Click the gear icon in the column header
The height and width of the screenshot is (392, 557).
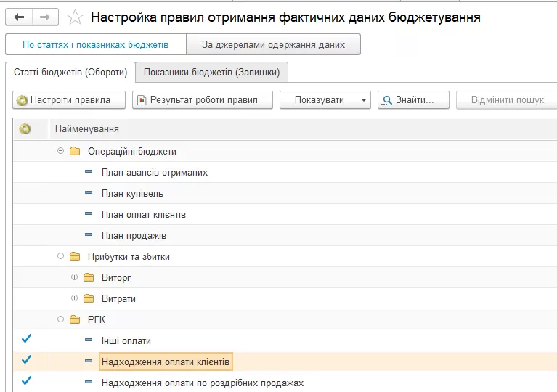25,128
